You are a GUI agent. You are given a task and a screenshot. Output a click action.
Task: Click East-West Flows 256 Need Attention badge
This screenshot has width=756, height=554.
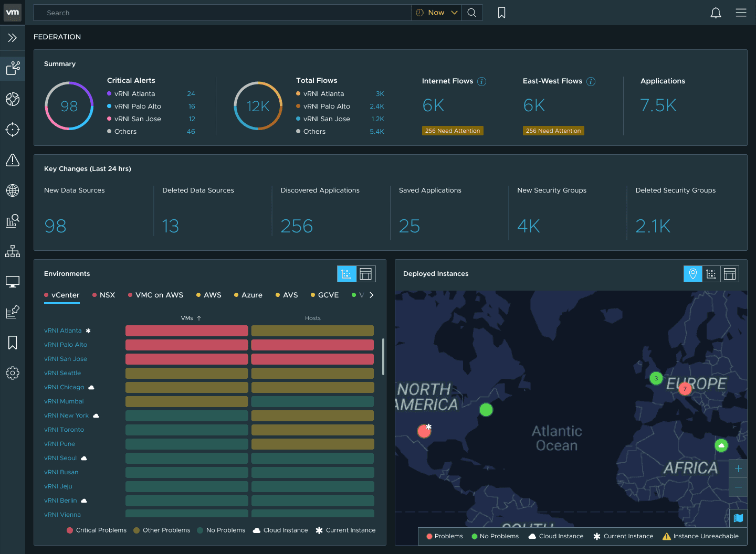tap(553, 131)
